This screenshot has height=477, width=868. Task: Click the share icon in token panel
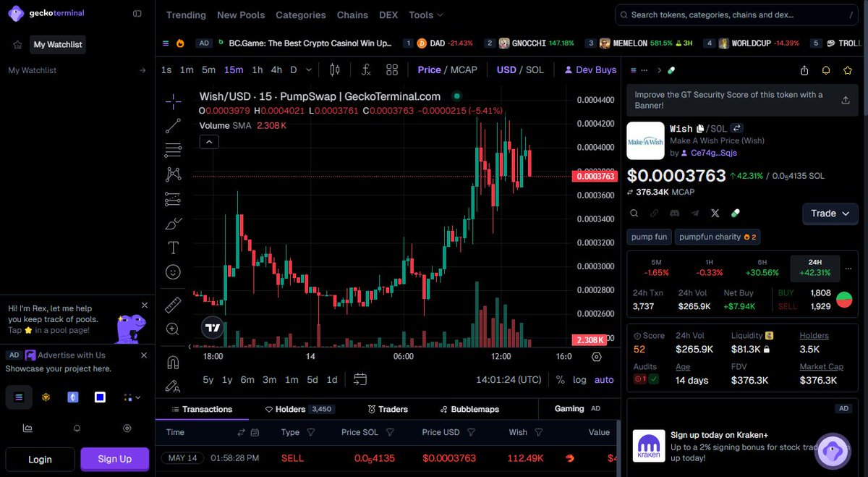pos(804,70)
